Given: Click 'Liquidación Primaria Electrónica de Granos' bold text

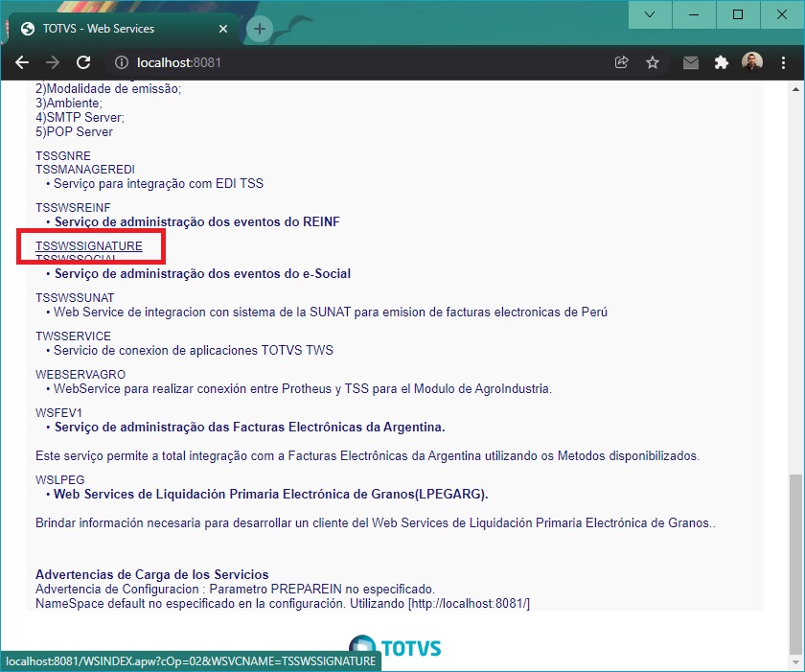Looking at the screenshot, I should (271, 495).
